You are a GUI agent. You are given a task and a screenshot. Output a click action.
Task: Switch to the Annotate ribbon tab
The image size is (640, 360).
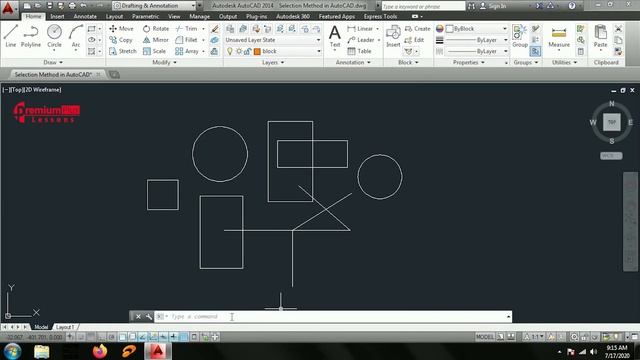85,16
